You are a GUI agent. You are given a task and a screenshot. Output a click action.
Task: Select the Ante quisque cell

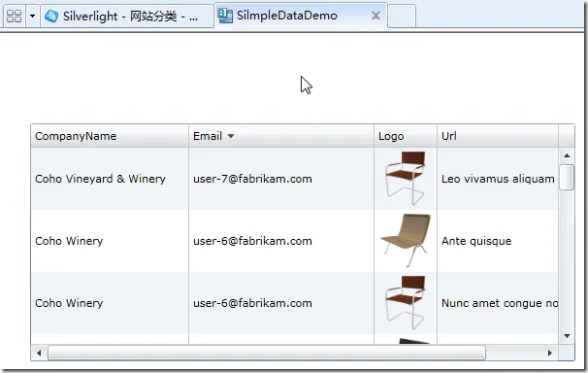[x=498, y=241]
